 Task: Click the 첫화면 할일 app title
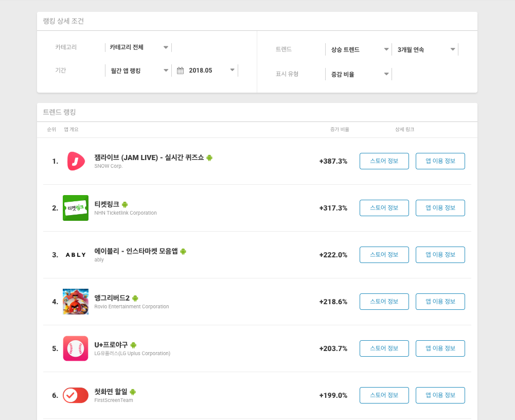point(111,392)
